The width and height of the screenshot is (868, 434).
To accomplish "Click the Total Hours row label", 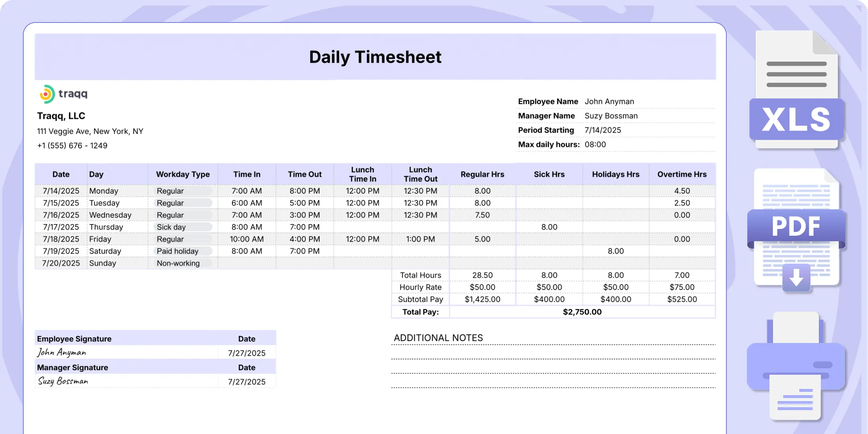I will 420,275.
